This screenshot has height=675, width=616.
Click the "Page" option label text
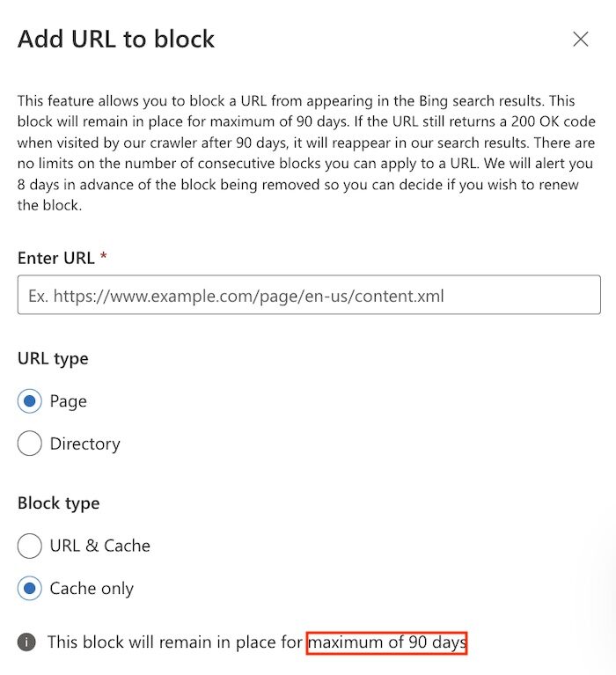click(x=69, y=401)
